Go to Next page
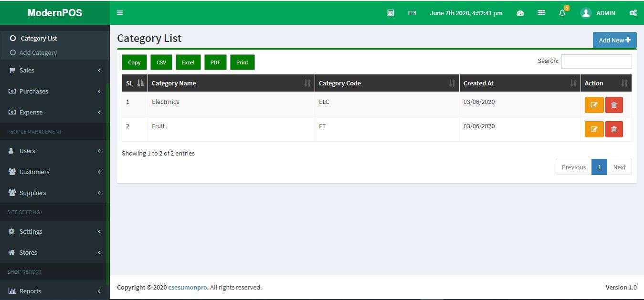 620,167
